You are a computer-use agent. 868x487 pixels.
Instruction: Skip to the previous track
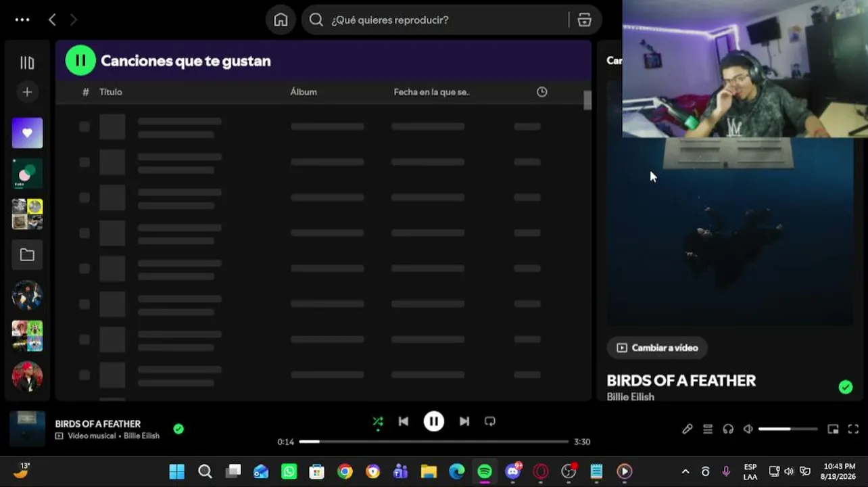tap(404, 421)
